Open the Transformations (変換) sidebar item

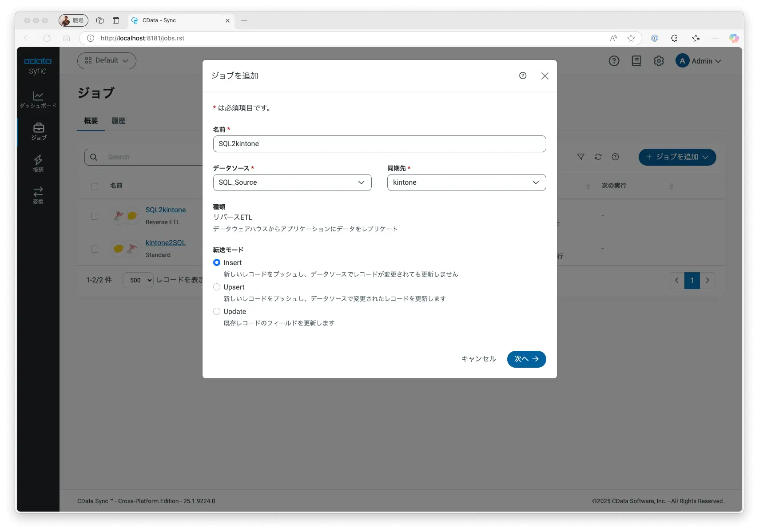pos(38,196)
